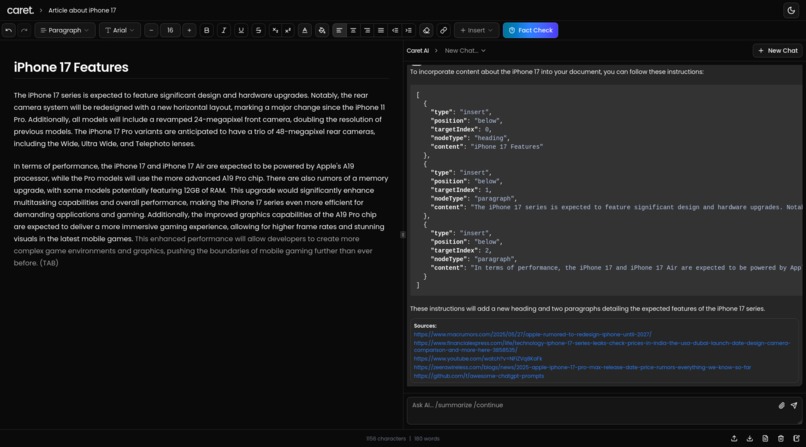Open the zeerawireless.com source link
The width and height of the screenshot is (806, 447).
tap(582, 367)
